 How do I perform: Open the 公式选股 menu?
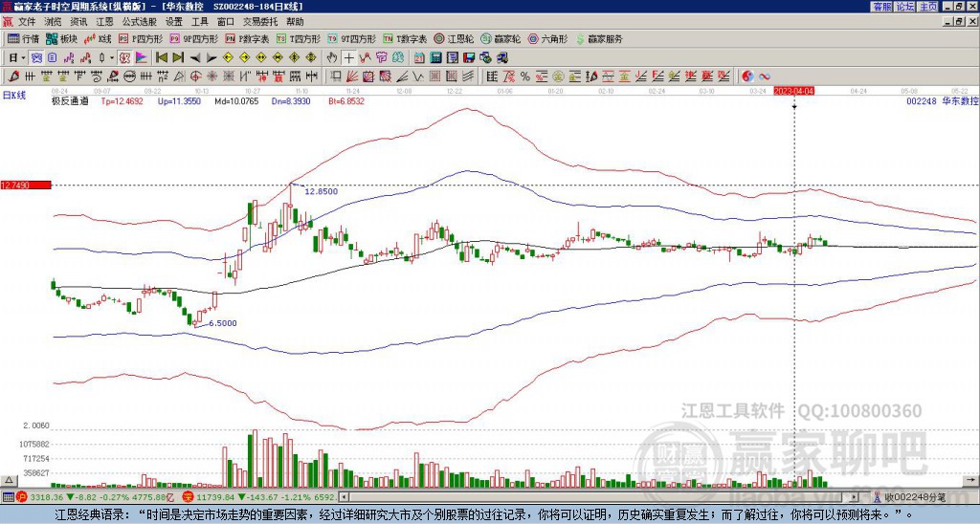coord(140,22)
